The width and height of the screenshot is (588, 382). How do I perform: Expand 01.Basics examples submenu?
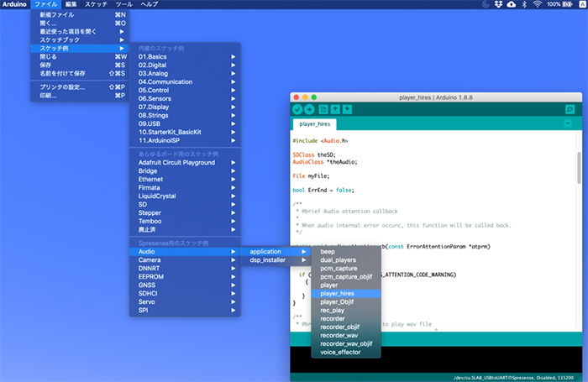coord(186,56)
